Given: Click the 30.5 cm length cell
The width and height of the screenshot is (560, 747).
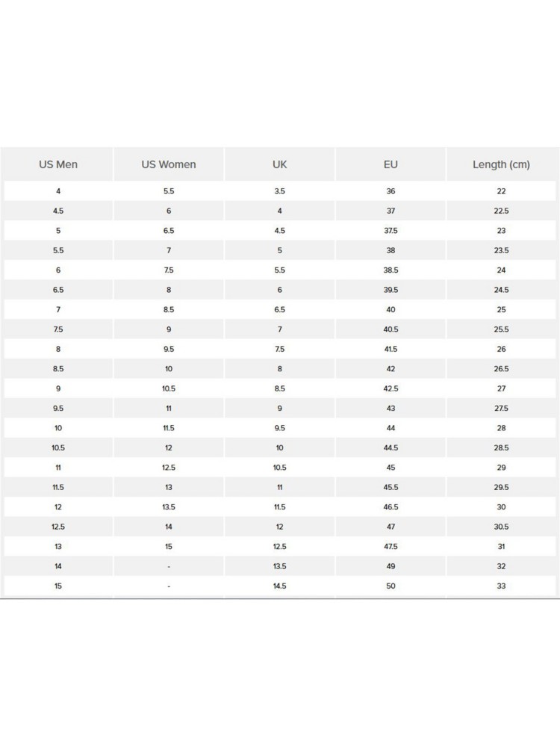Looking at the screenshot, I should 501,527.
